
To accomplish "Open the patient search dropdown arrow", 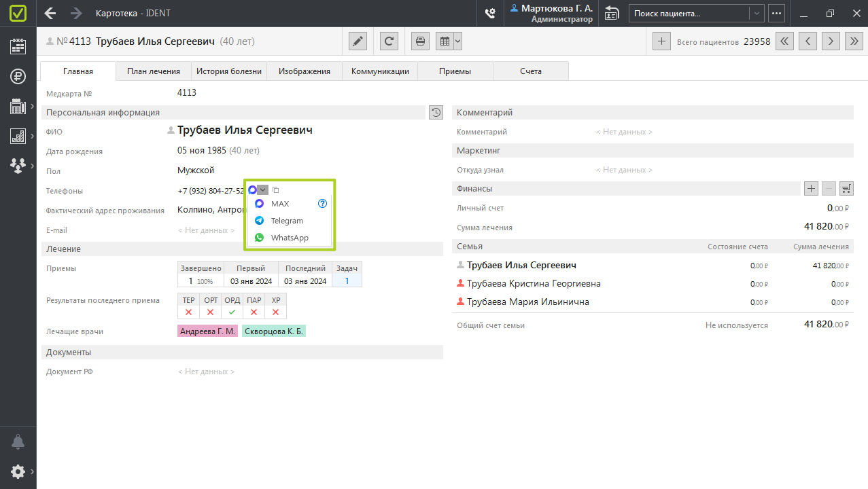I will 756,13.
